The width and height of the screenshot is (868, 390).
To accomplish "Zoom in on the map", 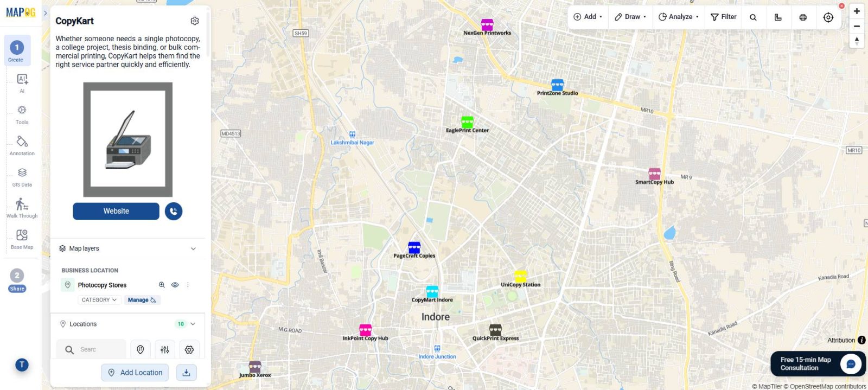I will click(857, 11).
